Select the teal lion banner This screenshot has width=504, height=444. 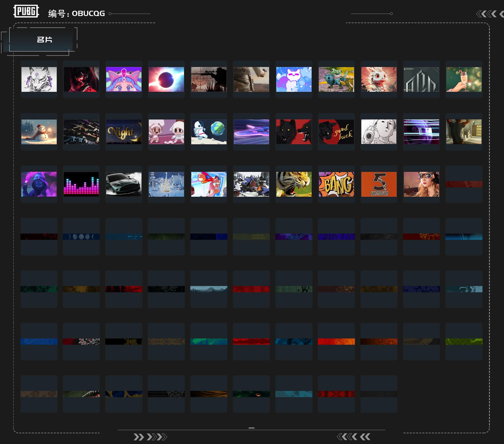464,289
